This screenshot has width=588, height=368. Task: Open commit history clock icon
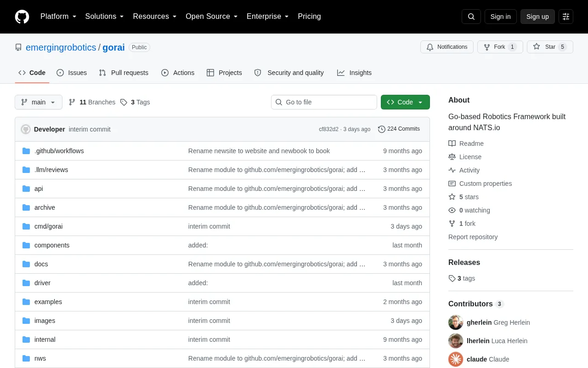pyautogui.click(x=382, y=129)
